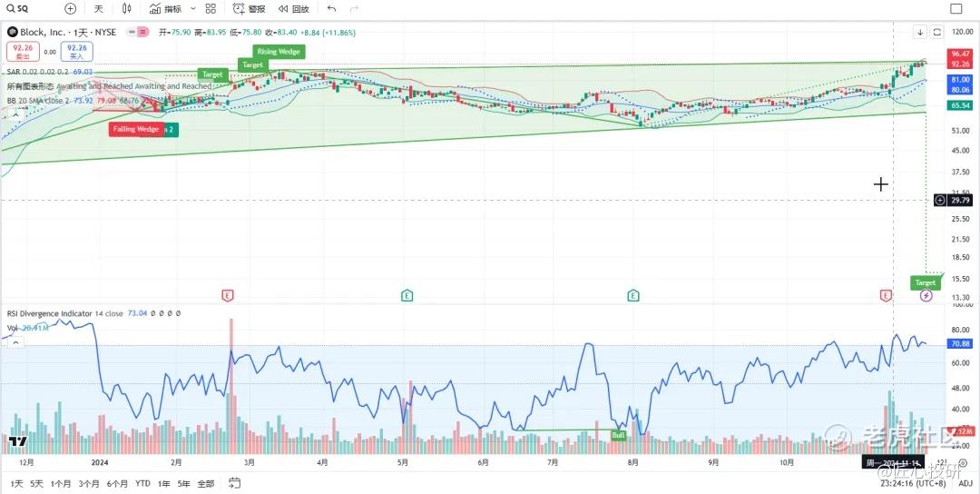980x494 pixels.
Task: Set the range to 3个月
Action: [89, 483]
